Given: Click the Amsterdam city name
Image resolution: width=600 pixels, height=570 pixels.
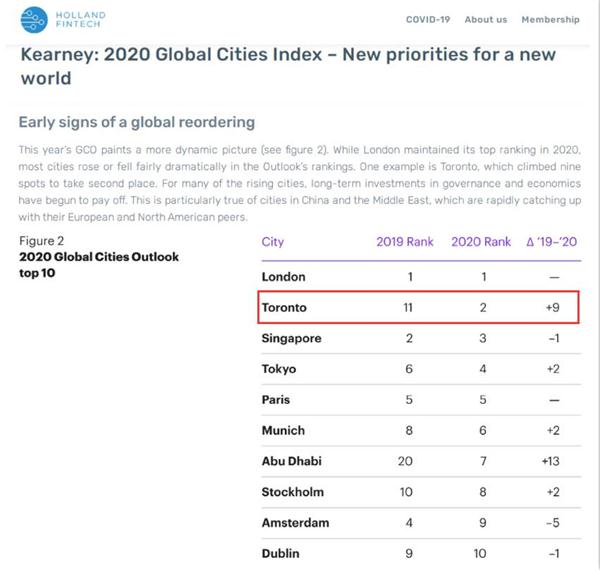Looking at the screenshot, I should coord(295,522).
